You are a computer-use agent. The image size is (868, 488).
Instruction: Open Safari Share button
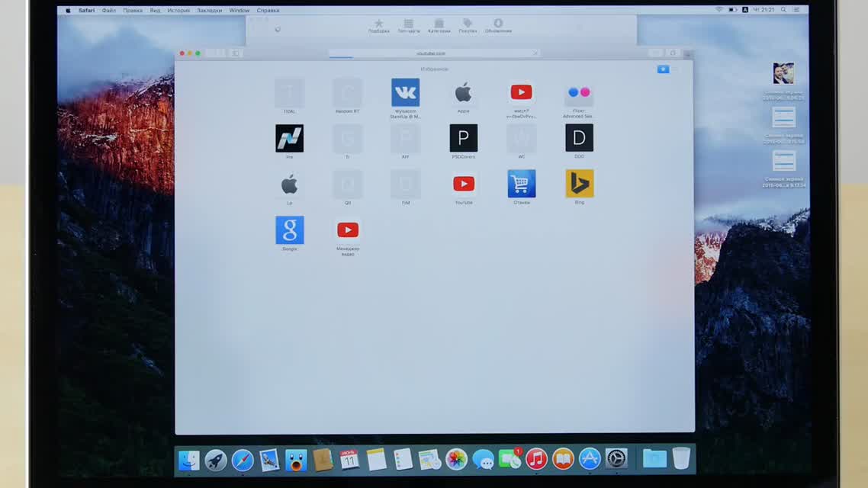[x=656, y=53]
